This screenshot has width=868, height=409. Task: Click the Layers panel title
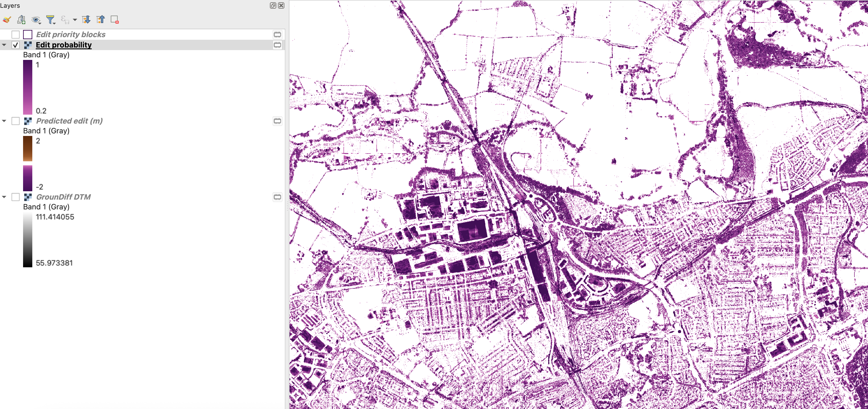pyautogui.click(x=10, y=5)
